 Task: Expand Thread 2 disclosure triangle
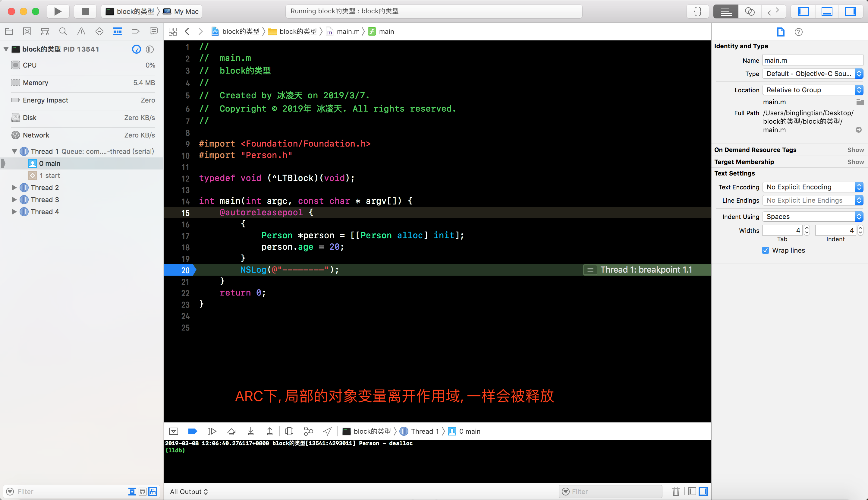(x=14, y=188)
